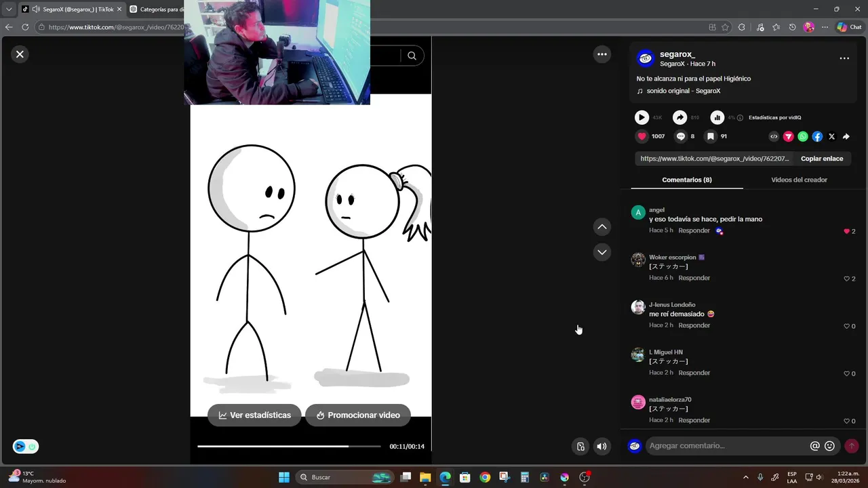This screenshot has height=488, width=868.
Task: Open post options three dots beside segarox_
Action: [x=844, y=58]
